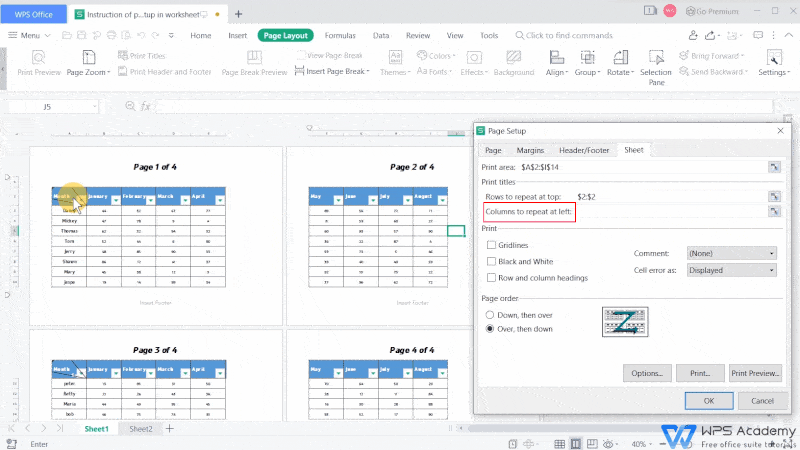The height and width of the screenshot is (450, 800).
Task: Click Click to find commands search box
Action: tap(564, 35)
